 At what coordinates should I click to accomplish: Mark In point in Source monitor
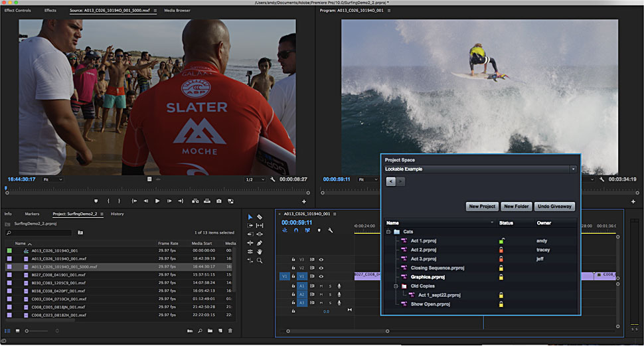pos(108,201)
